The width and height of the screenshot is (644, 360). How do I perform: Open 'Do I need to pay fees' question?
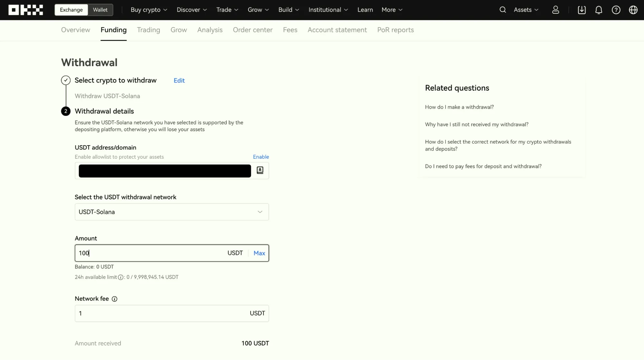(x=483, y=166)
